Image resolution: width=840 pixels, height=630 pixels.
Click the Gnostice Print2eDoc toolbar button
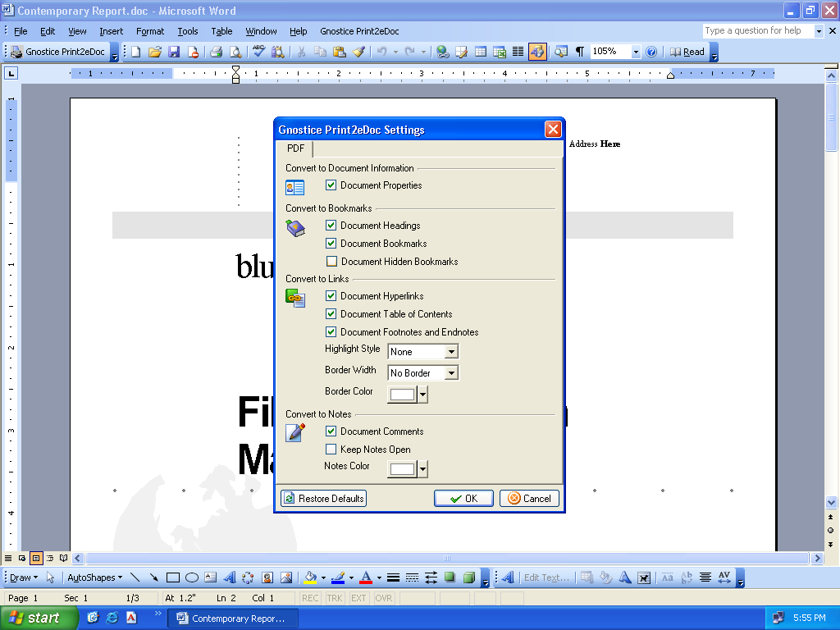click(58, 52)
